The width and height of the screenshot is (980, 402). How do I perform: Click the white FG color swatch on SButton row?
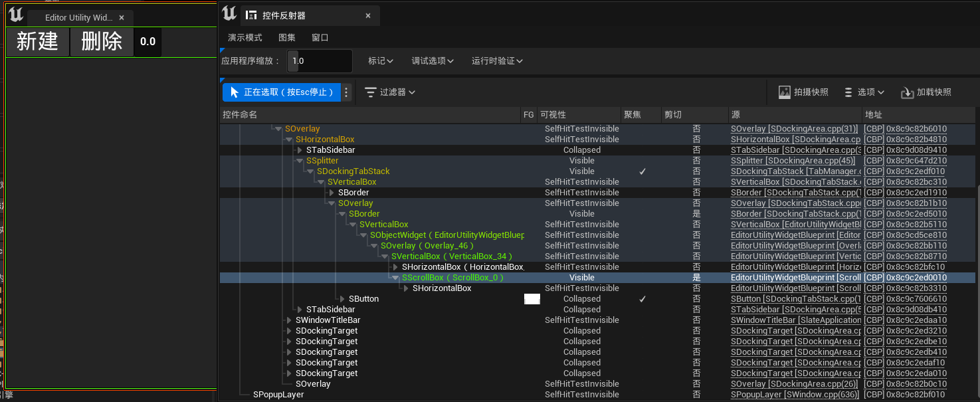[x=532, y=299]
